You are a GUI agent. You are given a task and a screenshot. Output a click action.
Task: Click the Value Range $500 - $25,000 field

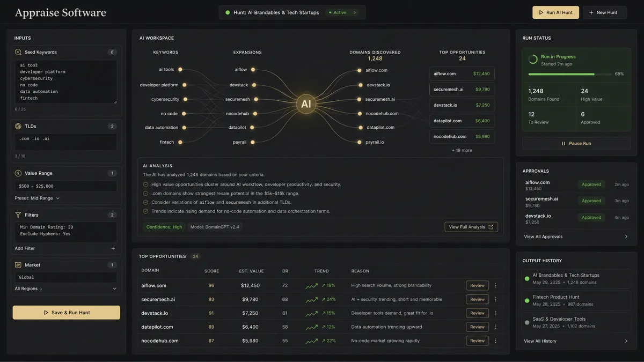65,186
